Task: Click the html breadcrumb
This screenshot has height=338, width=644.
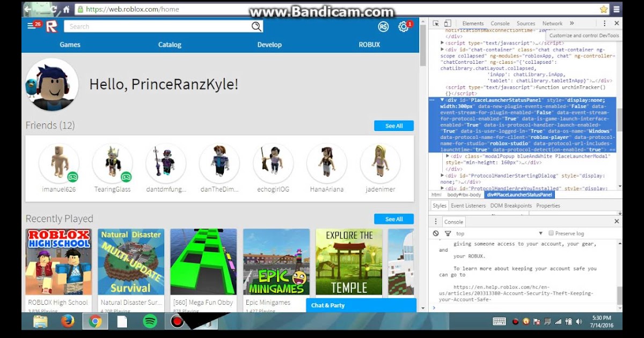Action: [436, 195]
